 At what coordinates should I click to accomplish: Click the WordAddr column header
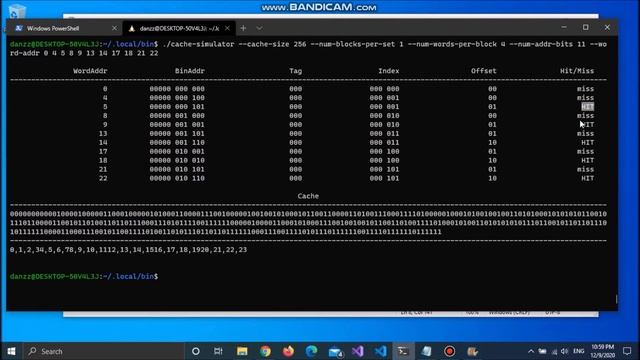[90, 71]
